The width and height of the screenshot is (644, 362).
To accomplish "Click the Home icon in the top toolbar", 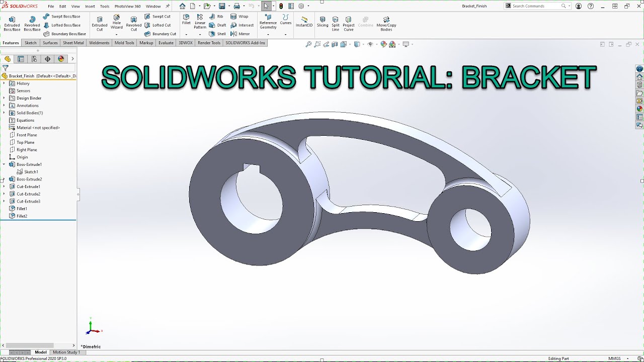I will 182,6.
